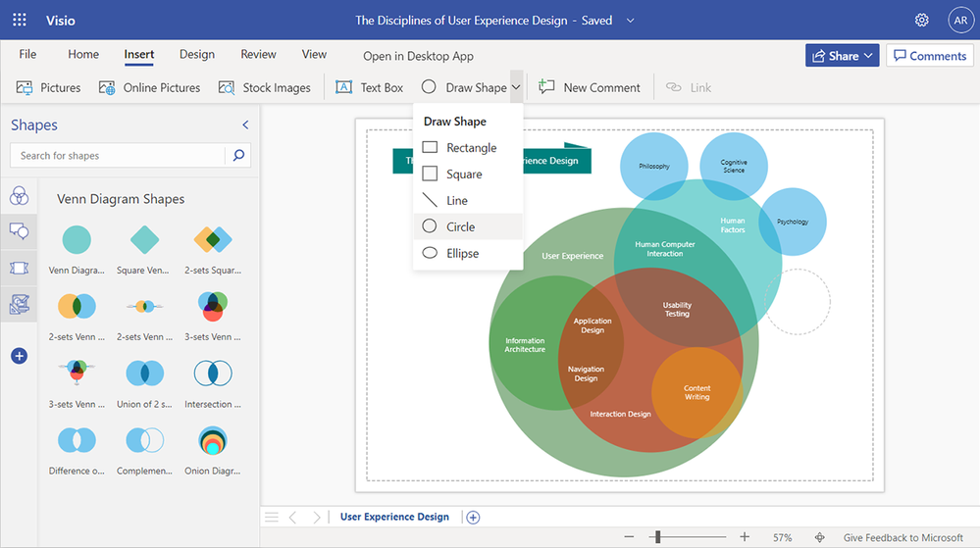The width and height of the screenshot is (980, 548).
Task: Select the Cognitive Science circle
Action: pos(734,166)
